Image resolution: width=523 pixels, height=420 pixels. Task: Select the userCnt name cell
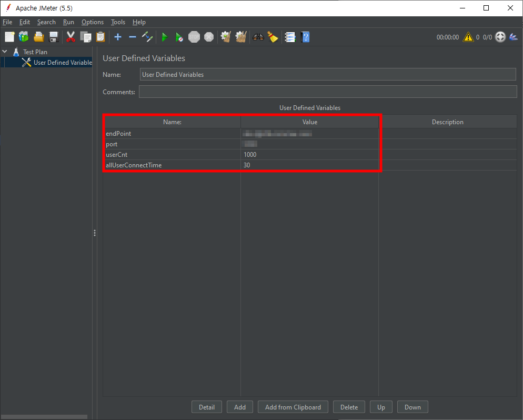click(x=172, y=154)
